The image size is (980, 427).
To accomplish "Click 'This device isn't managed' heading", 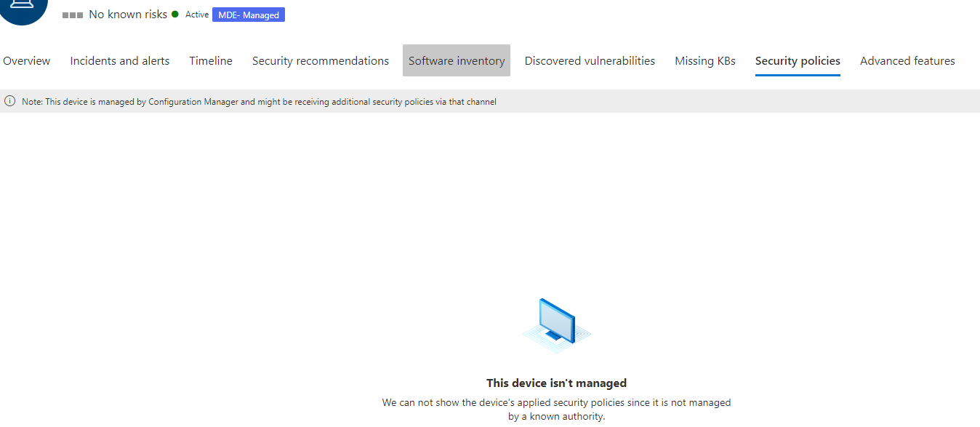I will tap(556, 383).
